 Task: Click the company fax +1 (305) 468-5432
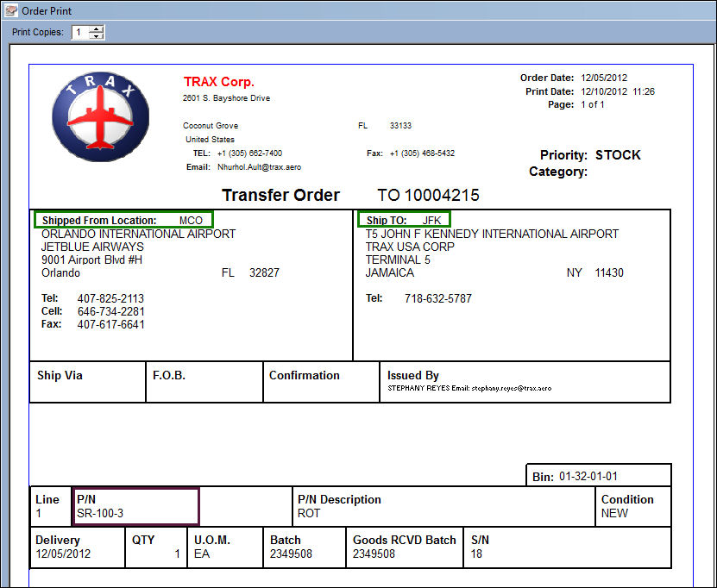(422, 153)
